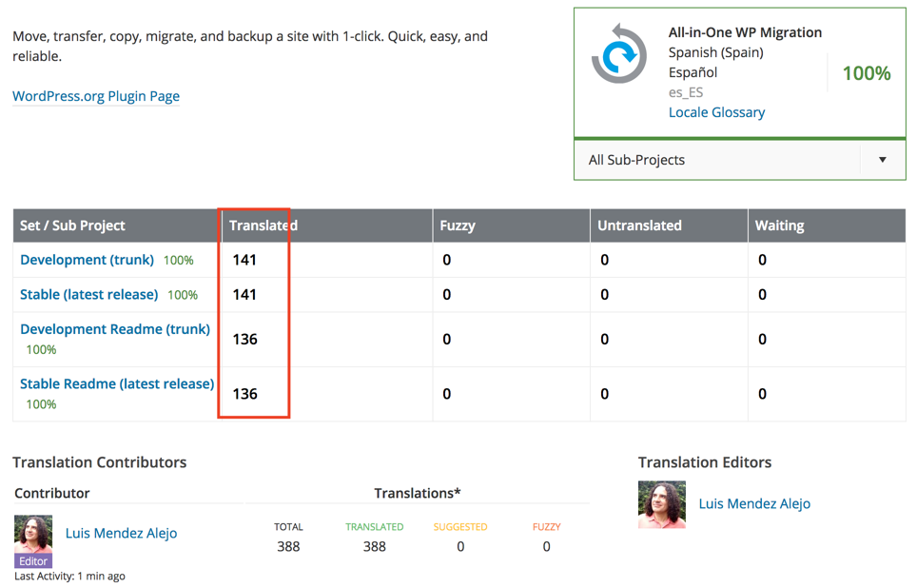Click the dropdown arrow beside All Sub-Projects
The width and height of the screenshot is (917, 588).
[883, 160]
